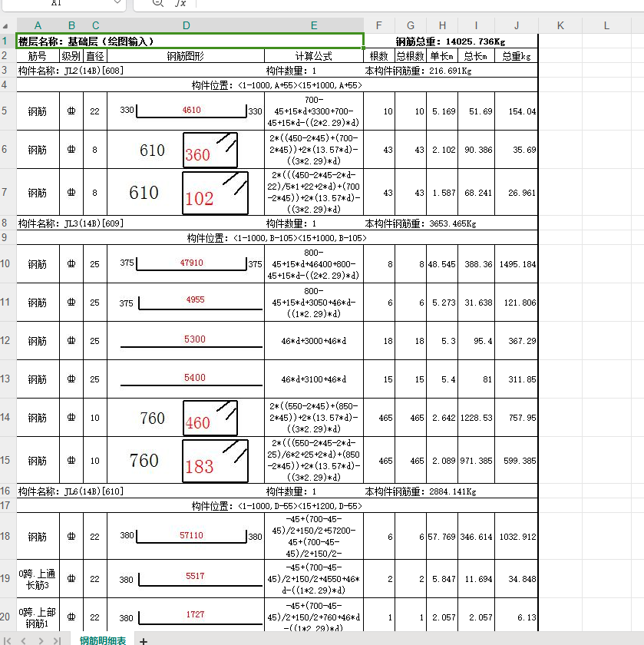Go to the next sheet tab
The width and height of the screenshot is (644, 645).
click(41, 640)
